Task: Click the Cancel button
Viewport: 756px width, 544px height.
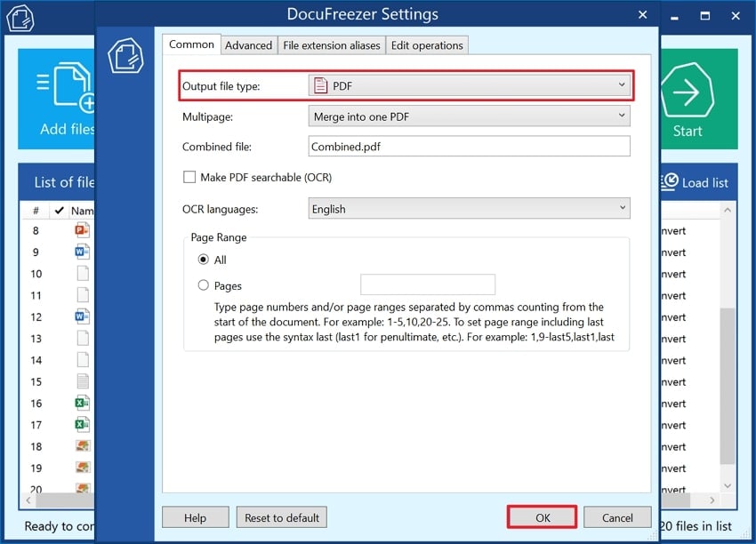Action: click(617, 517)
